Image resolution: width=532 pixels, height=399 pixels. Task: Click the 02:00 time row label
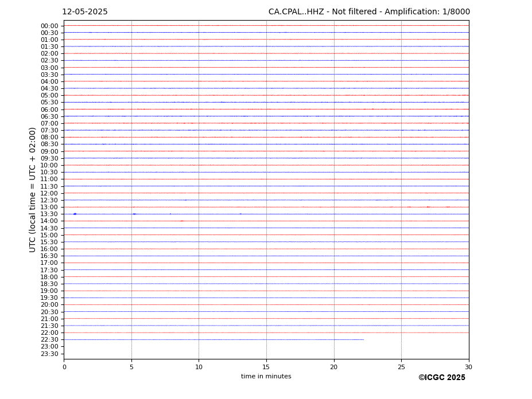[x=49, y=53]
